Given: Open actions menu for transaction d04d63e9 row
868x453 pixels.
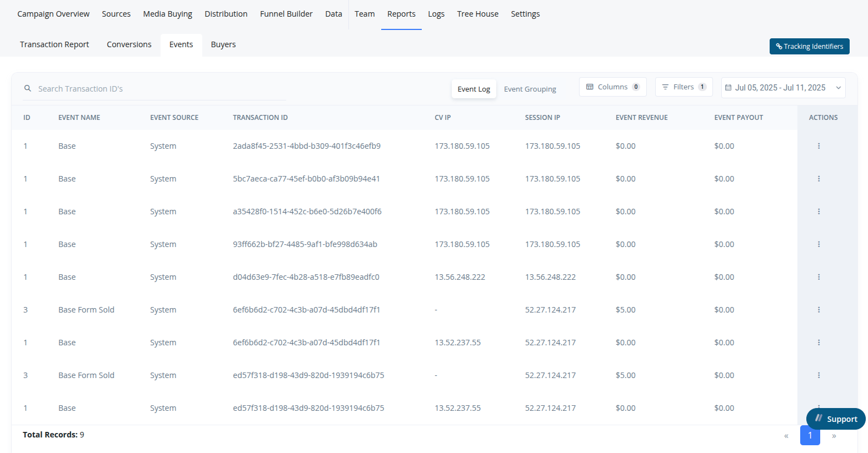Looking at the screenshot, I should [x=819, y=277].
